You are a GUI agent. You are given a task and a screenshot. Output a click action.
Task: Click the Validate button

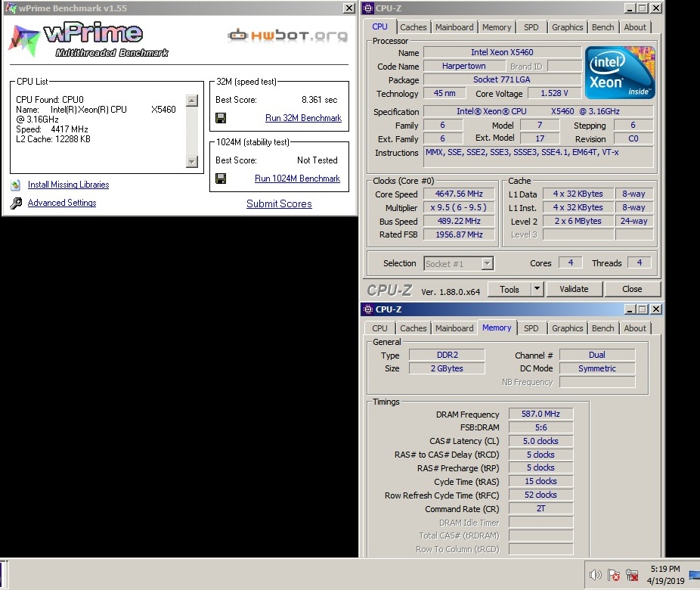click(574, 289)
